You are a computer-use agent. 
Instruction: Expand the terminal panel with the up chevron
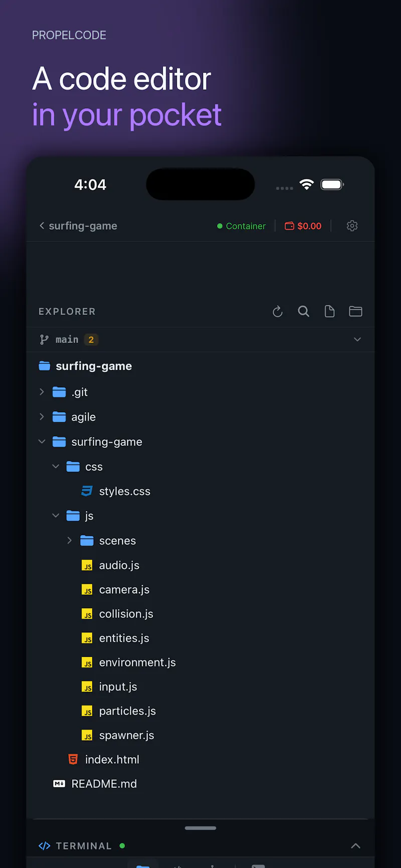(x=355, y=846)
